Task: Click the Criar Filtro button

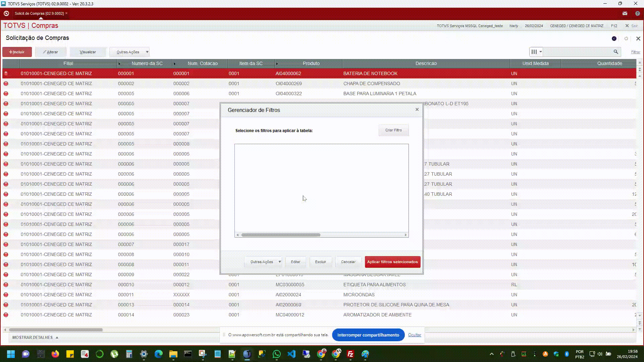Action: click(393, 130)
